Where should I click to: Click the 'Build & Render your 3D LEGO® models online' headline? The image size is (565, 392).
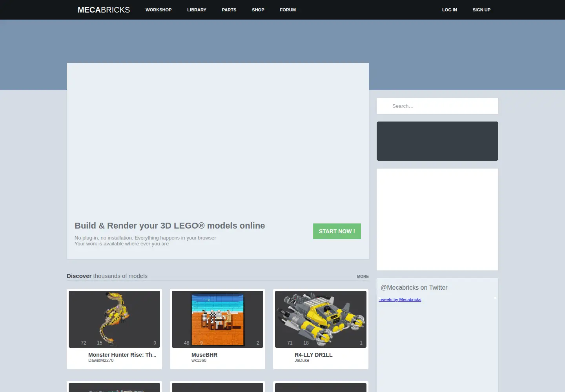tap(170, 226)
